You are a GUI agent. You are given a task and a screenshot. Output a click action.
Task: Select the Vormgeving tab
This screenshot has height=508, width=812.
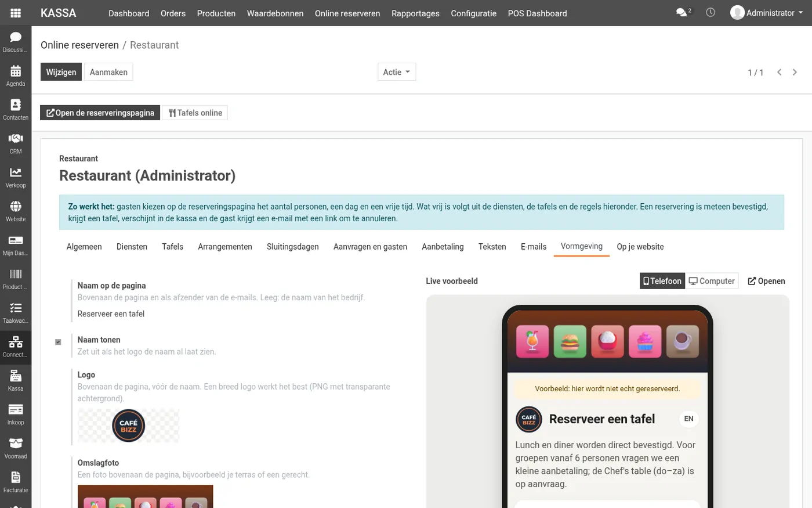tap(582, 246)
